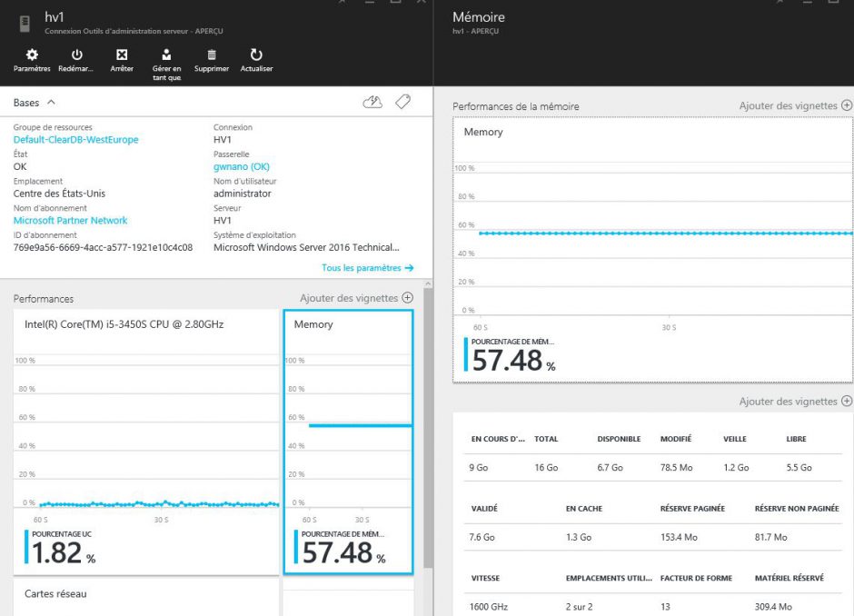This screenshot has width=854, height=616.
Task: Open the gwnano (OK) gateway link
Action: coord(241,166)
